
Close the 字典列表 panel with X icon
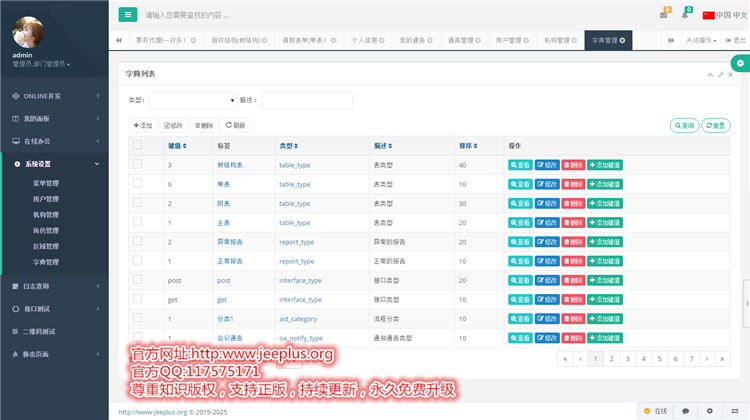pos(730,75)
